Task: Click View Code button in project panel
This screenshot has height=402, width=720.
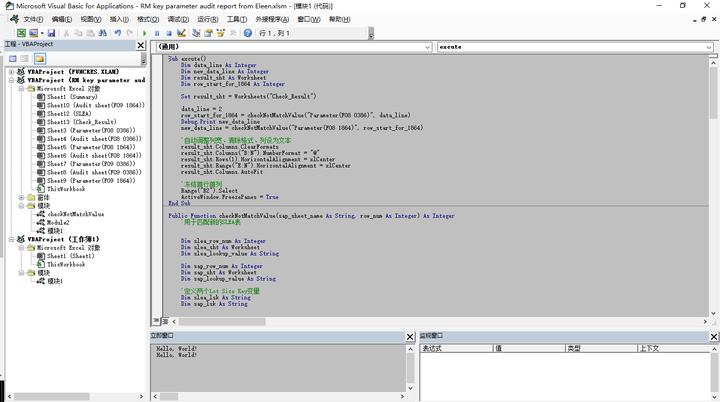Action: click(x=12, y=58)
